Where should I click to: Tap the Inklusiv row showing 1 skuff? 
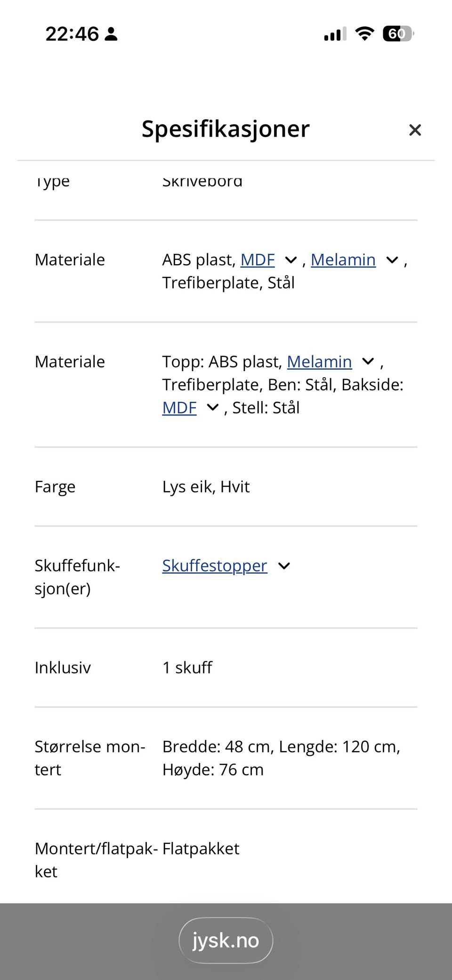point(187,667)
